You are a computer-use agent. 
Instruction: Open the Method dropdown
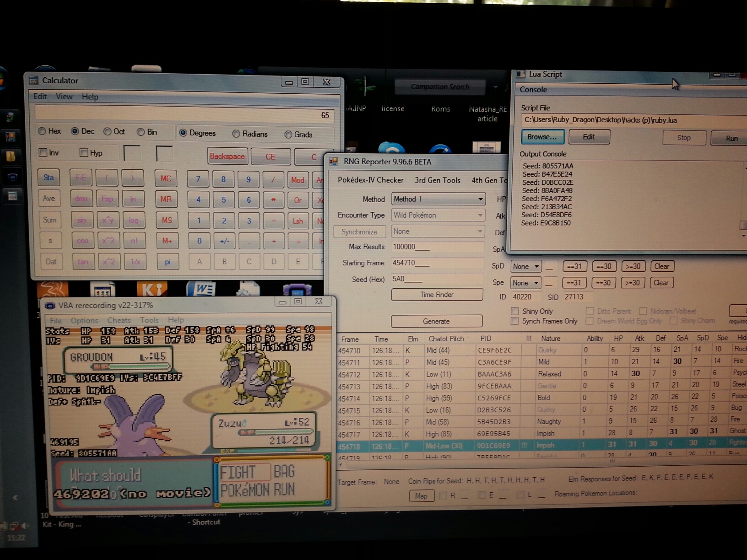click(x=438, y=199)
